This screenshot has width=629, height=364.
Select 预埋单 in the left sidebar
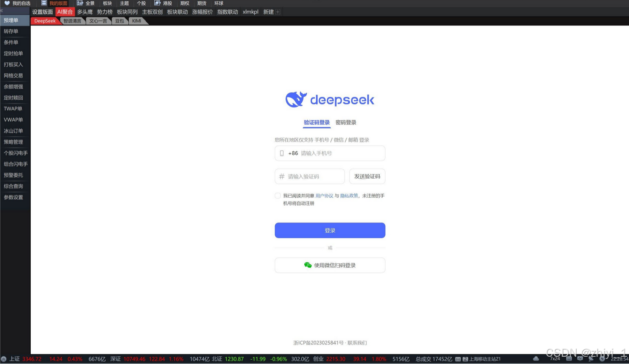(15, 20)
